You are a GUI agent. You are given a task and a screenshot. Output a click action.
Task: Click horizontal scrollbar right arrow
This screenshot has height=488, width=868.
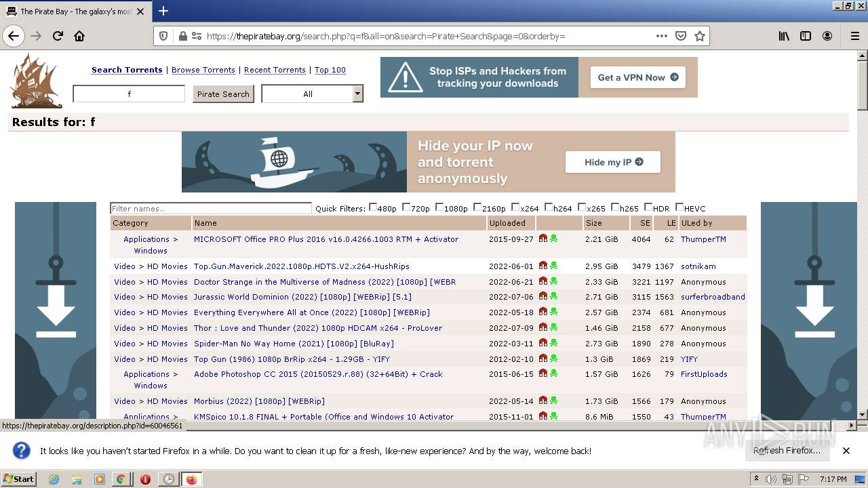coord(852,425)
